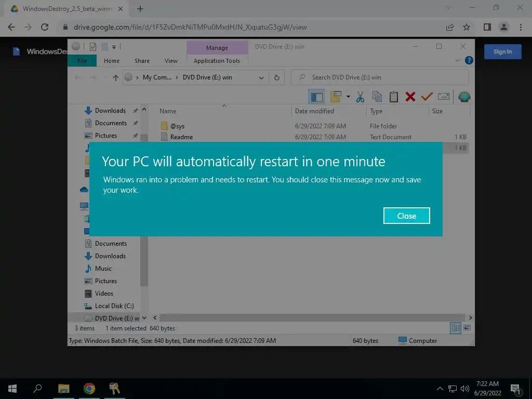532x399 pixels.
Task: Reload the Chrome page
Action: coord(45,27)
